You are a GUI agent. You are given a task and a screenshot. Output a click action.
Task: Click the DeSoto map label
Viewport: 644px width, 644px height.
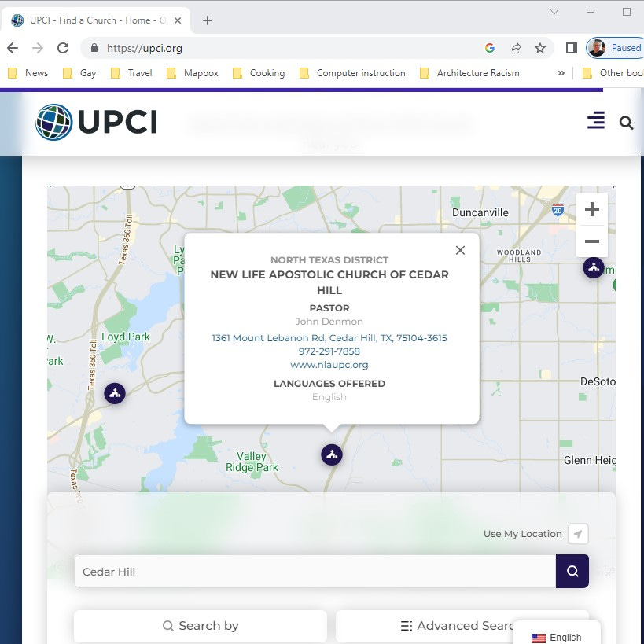(x=597, y=381)
